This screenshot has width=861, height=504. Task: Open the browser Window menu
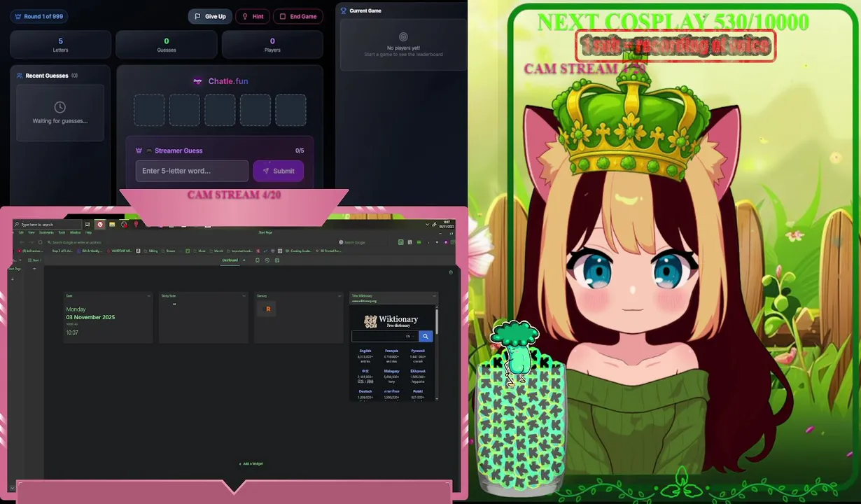point(75,232)
